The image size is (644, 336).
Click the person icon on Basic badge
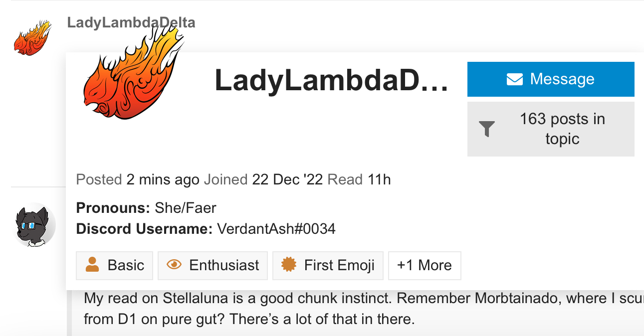click(x=92, y=265)
